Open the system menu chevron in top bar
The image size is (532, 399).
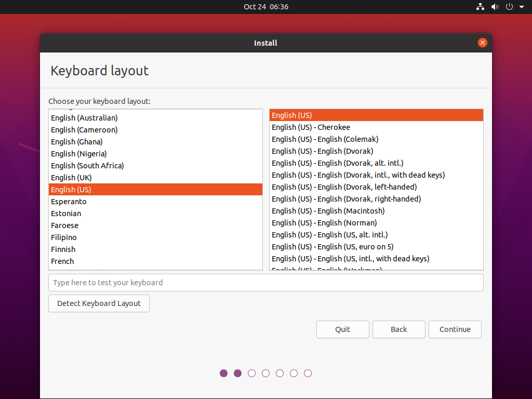[x=521, y=7]
